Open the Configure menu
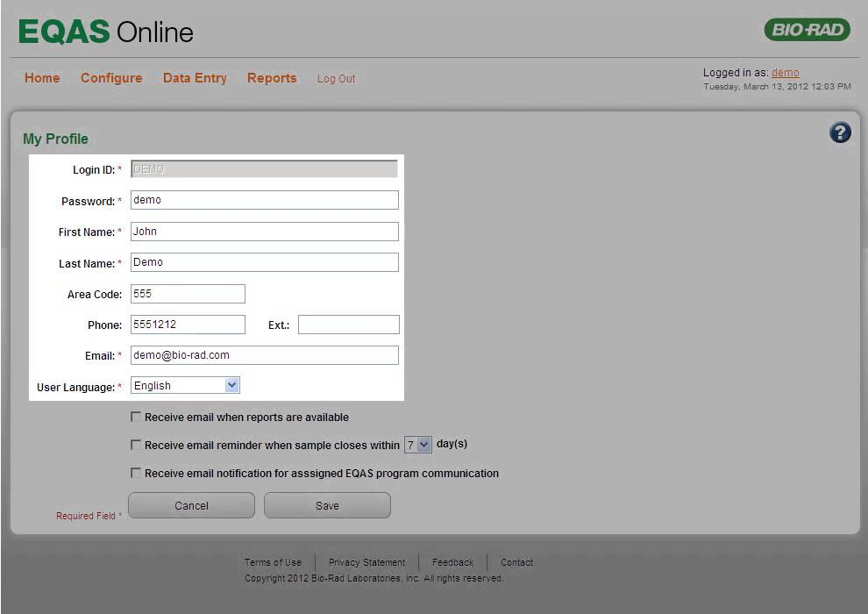The width and height of the screenshot is (868, 614). (111, 78)
